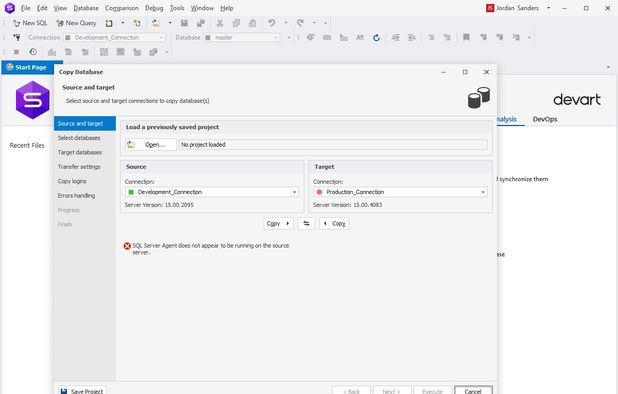Click the Next > button

[391, 391]
